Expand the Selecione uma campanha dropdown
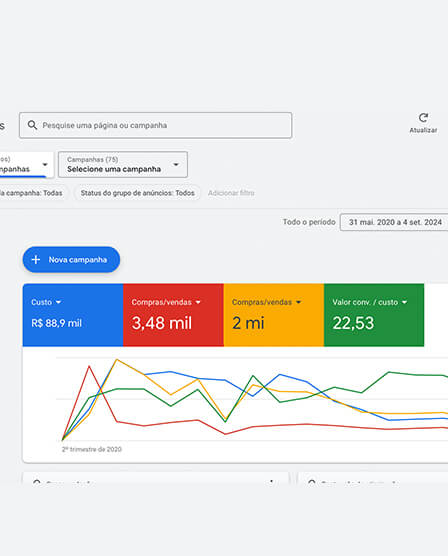Image resolution: width=448 pixels, height=556 pixels. coord(123,165)
